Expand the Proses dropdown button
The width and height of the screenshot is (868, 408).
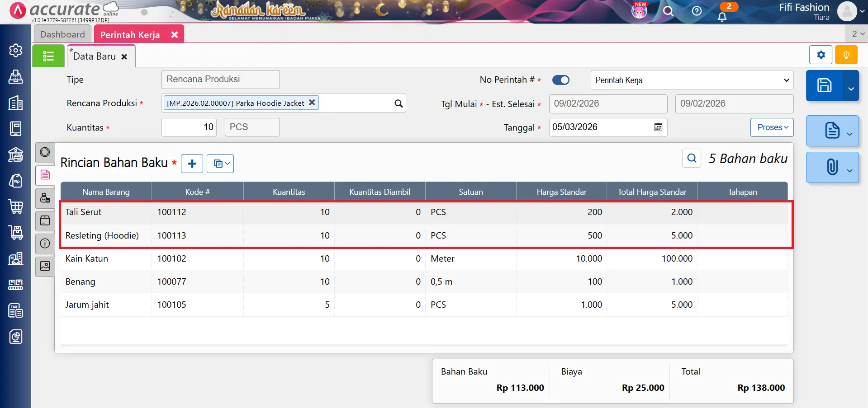point(772,127)
